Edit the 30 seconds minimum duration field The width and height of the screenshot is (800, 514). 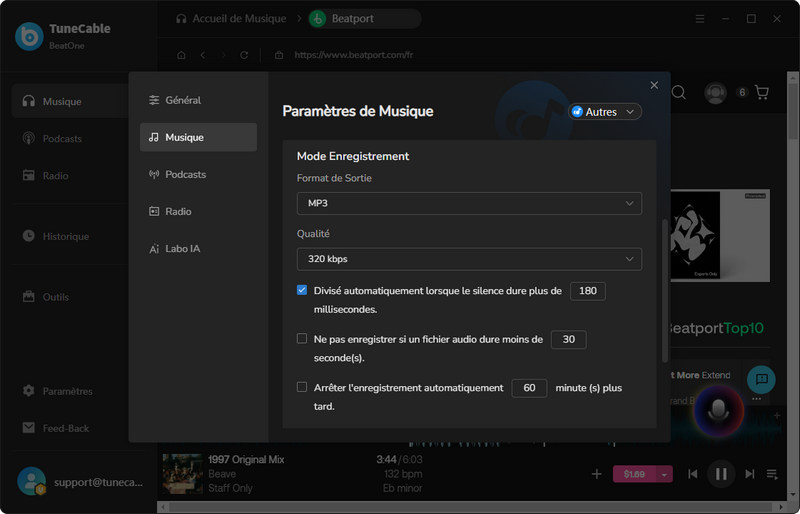pos(569,339)
